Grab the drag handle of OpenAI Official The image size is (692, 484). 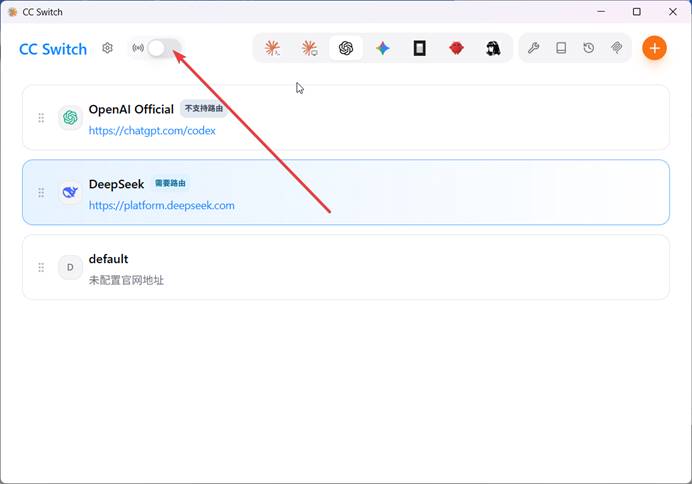click(41, 118)
